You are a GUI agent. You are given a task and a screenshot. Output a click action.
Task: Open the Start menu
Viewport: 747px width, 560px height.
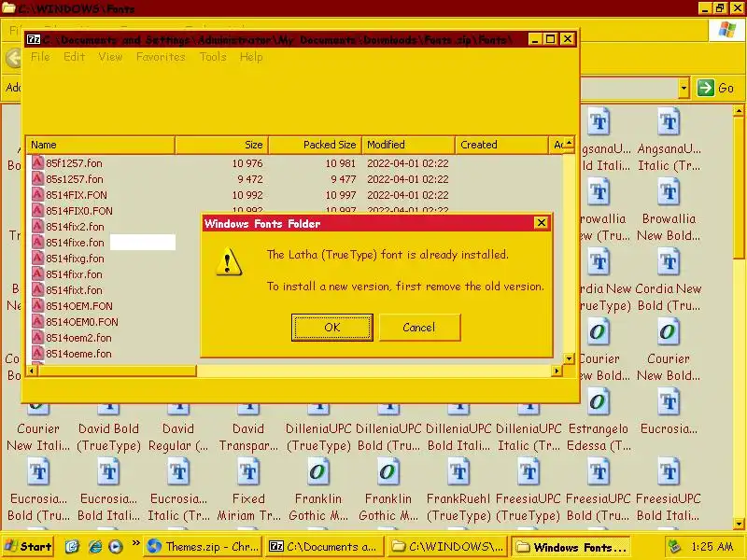click(x=29, y=546)
